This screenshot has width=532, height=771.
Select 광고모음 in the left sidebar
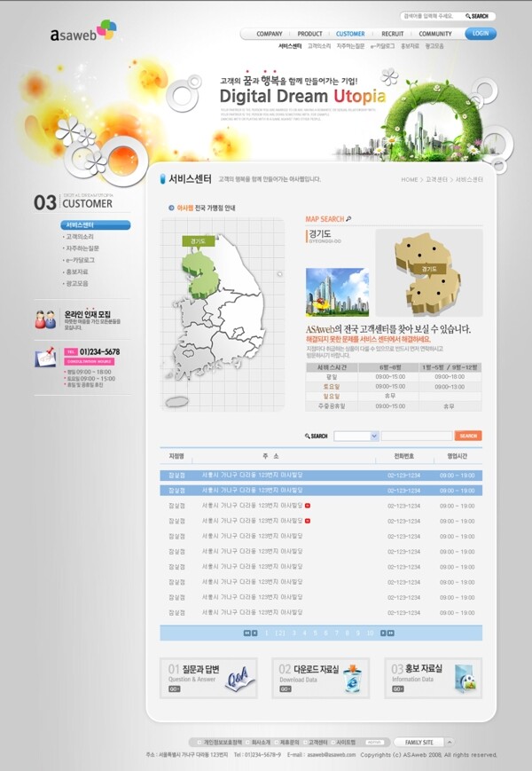point(76,284)
